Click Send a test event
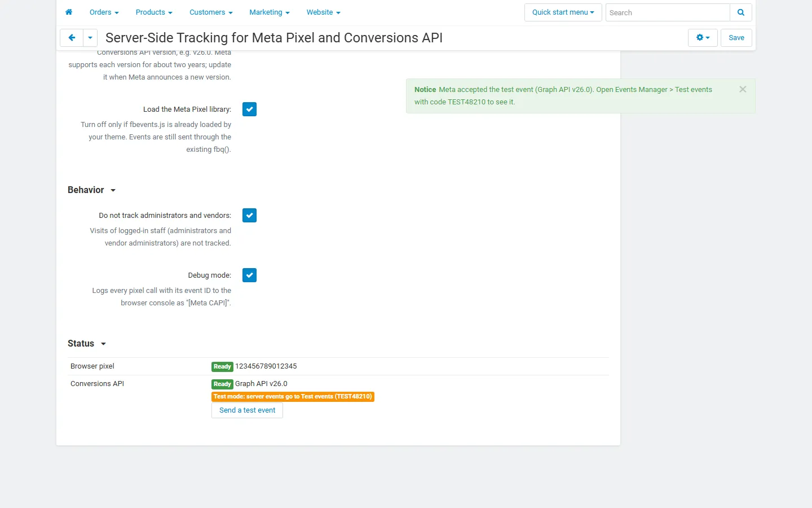The image size is (812, 508). pos(247,410)
